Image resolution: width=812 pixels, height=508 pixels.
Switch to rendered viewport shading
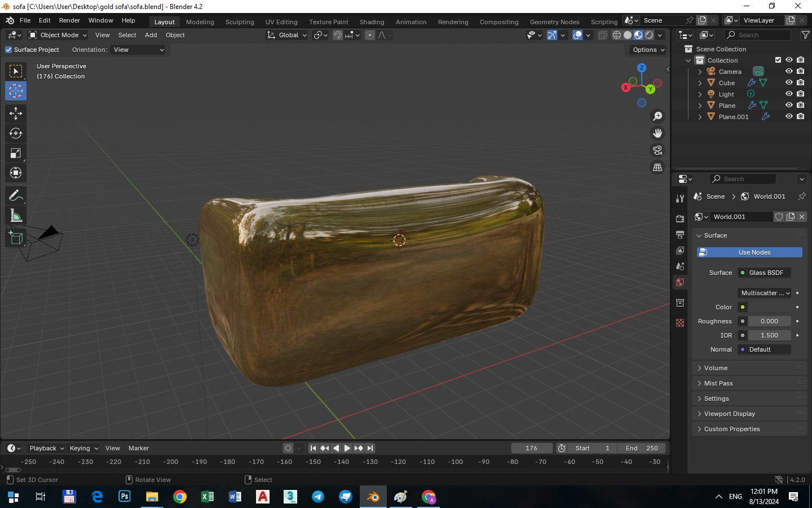pyautogui.click(x=649, y=35)
